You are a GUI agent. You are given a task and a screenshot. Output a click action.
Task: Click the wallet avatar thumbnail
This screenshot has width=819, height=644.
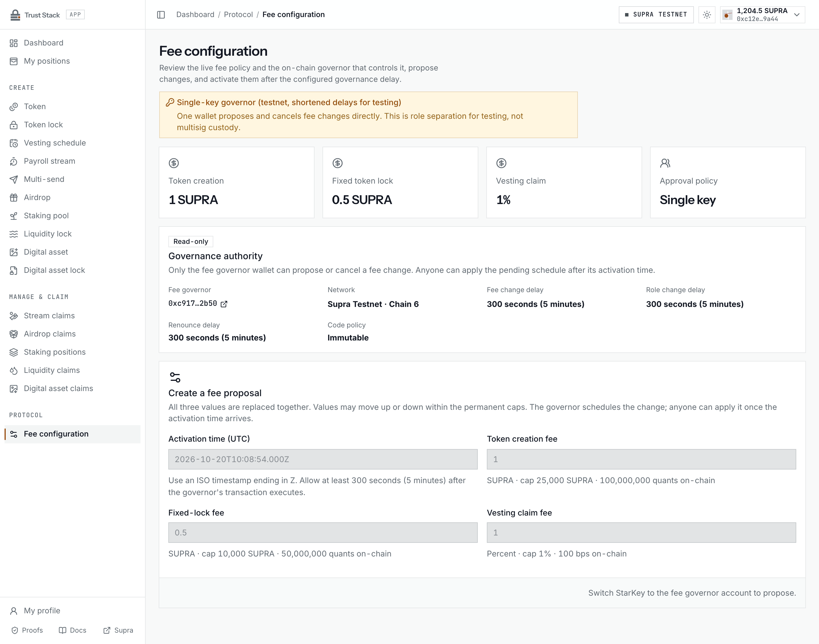pyautogui.click(x=727, y=15)
